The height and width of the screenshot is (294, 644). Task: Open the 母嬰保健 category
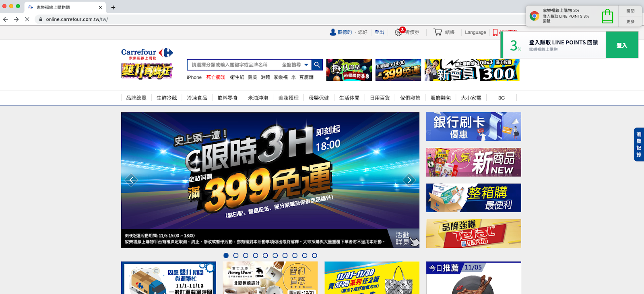coord(319,98)
